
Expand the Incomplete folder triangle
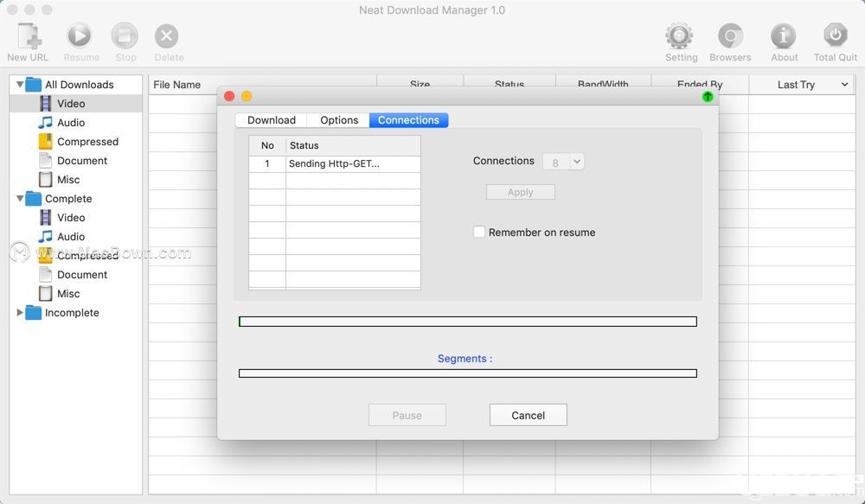[x=20, y=313]
